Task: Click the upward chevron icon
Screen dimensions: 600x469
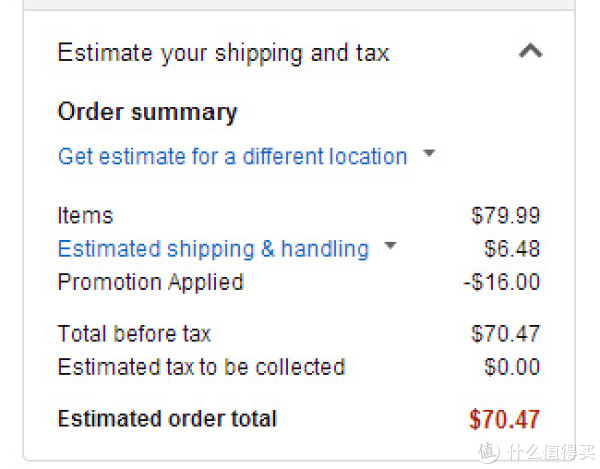Action: click(x=530, y=50)
